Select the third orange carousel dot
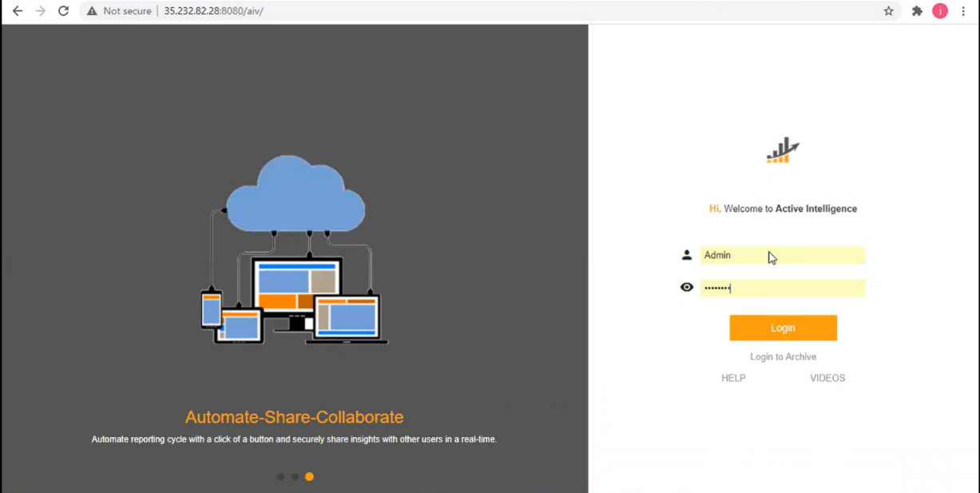Image resolution: width=980 pixels, height=493 pixels. pos(309,477)
